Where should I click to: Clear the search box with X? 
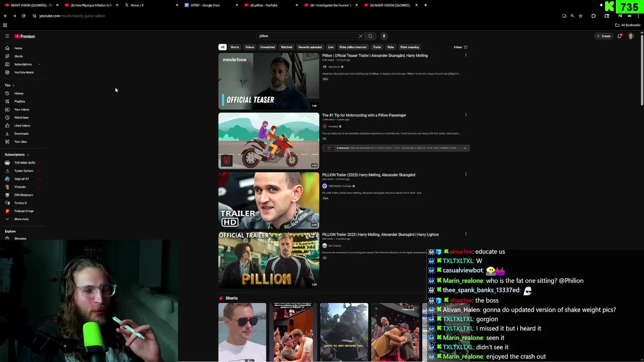(360, 36)
